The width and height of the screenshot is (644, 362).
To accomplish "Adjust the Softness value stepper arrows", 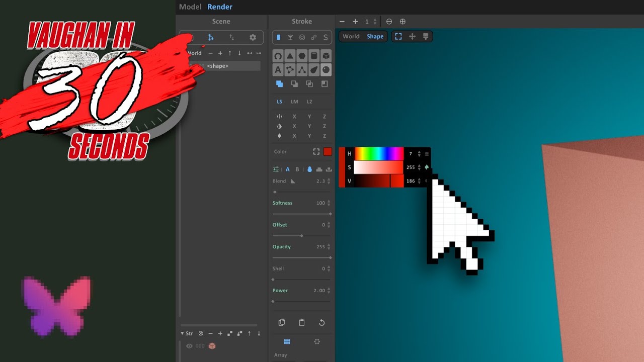I will coord(329,203).
